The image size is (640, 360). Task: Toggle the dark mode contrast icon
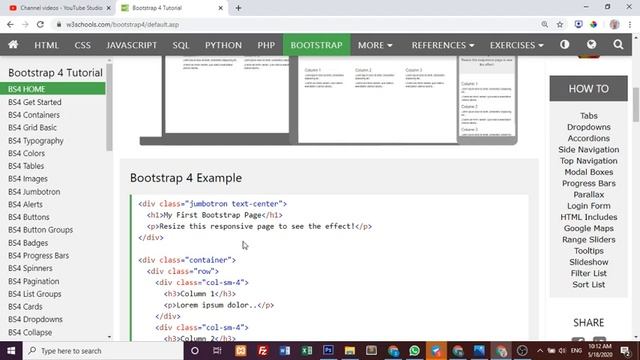point(564,44)
